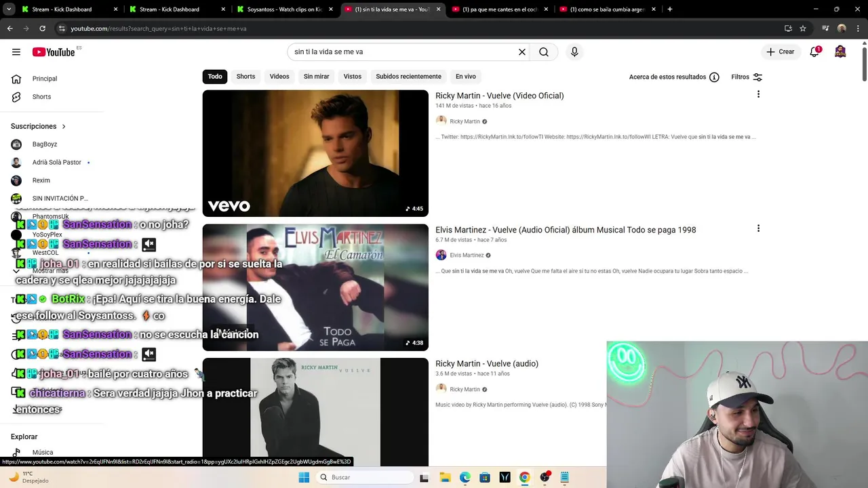The image size is (868, 488).
Task: Select the Todo filter chip
Action: 215,77
